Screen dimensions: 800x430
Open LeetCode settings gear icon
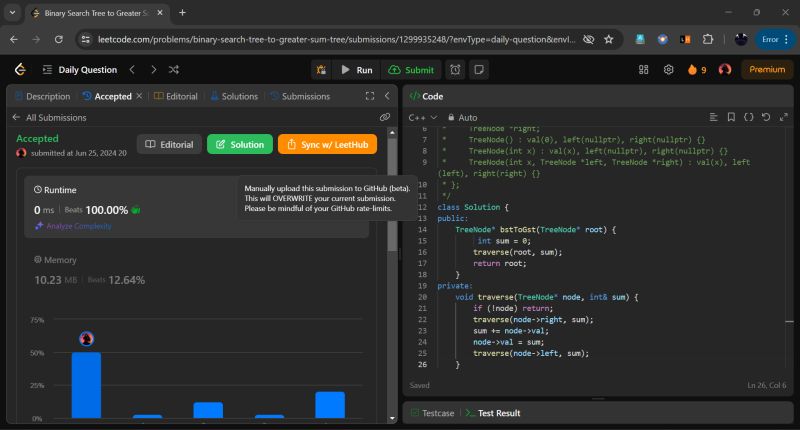669,70
